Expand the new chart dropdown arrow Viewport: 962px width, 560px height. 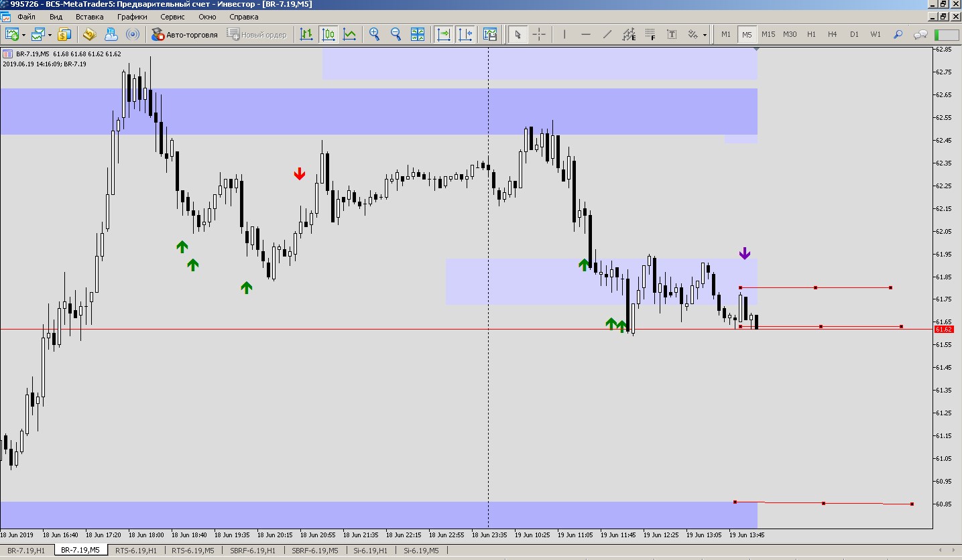pos(24,34)
